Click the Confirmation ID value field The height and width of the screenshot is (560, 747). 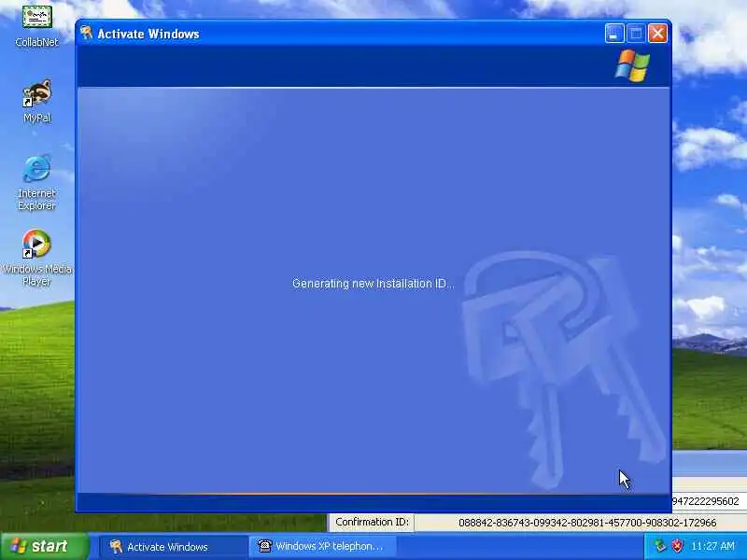pos(581,523)
